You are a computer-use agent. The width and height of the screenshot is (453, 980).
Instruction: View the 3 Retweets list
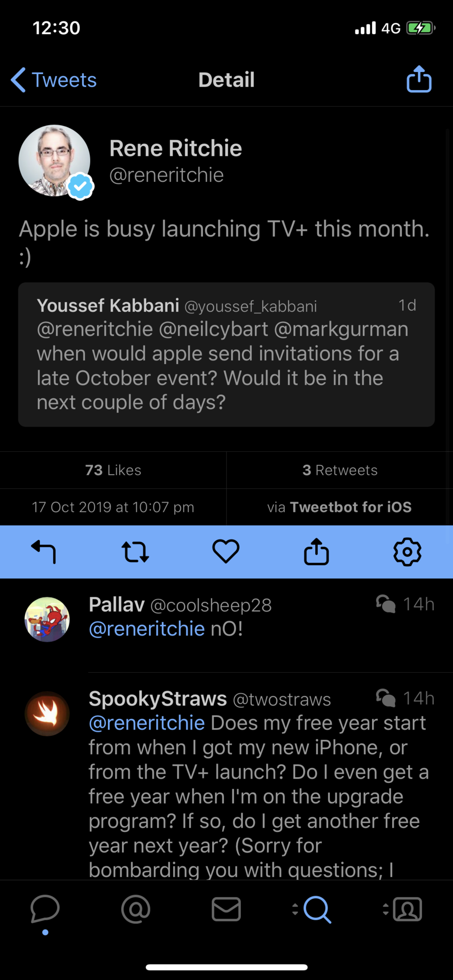click(x=340, y=470)
